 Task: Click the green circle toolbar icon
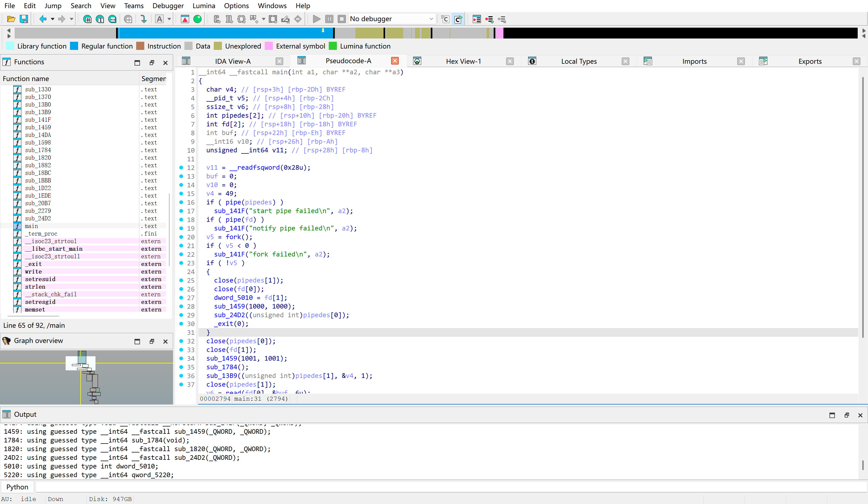point(197,19)
